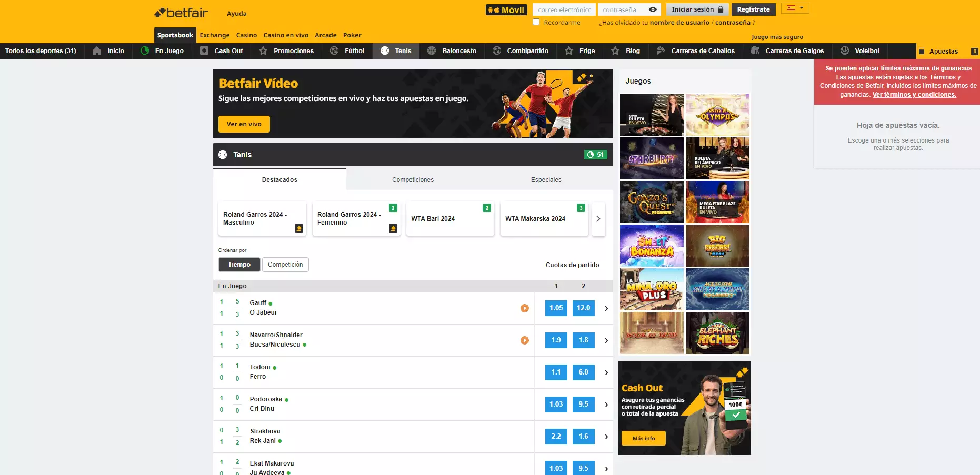
Task: Click Roland Garros Masculino outright icon
Action: (x=299, y=228)
